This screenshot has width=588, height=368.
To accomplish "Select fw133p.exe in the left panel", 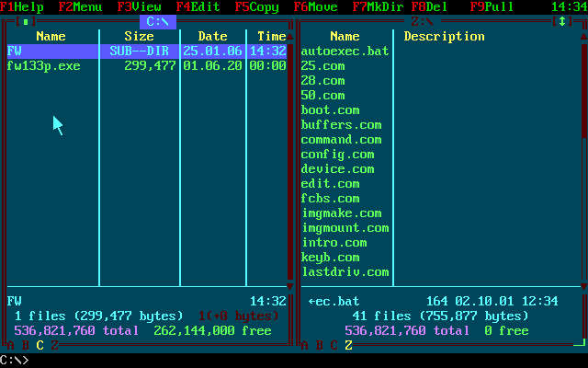I will click(x=43, y=65).
